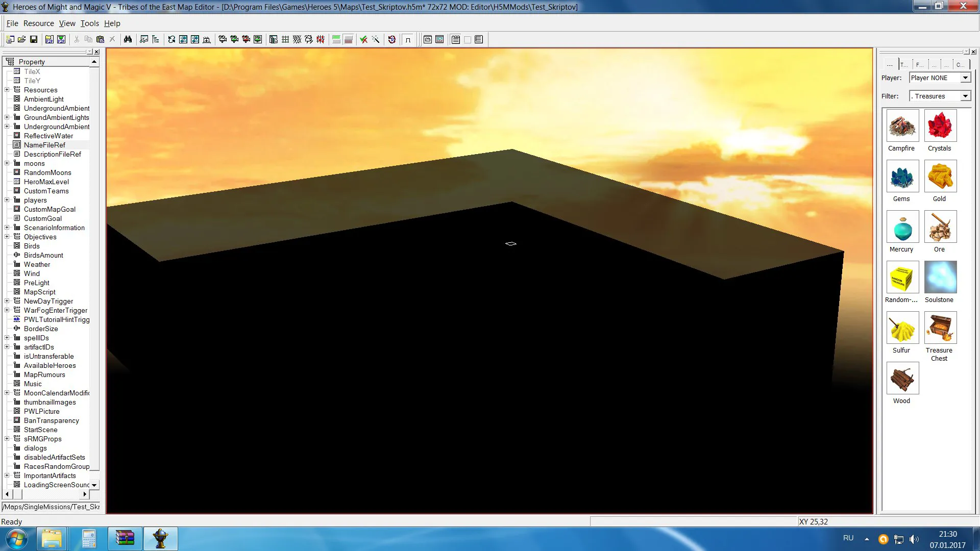Click the green check with red X icon

point(363,39)
